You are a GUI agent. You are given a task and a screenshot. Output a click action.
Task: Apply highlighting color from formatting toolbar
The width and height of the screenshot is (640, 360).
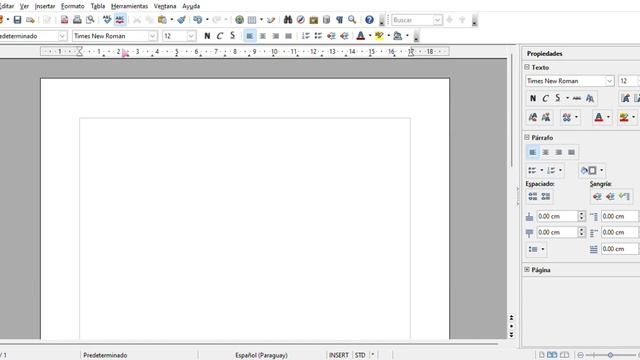pos(379,36)
